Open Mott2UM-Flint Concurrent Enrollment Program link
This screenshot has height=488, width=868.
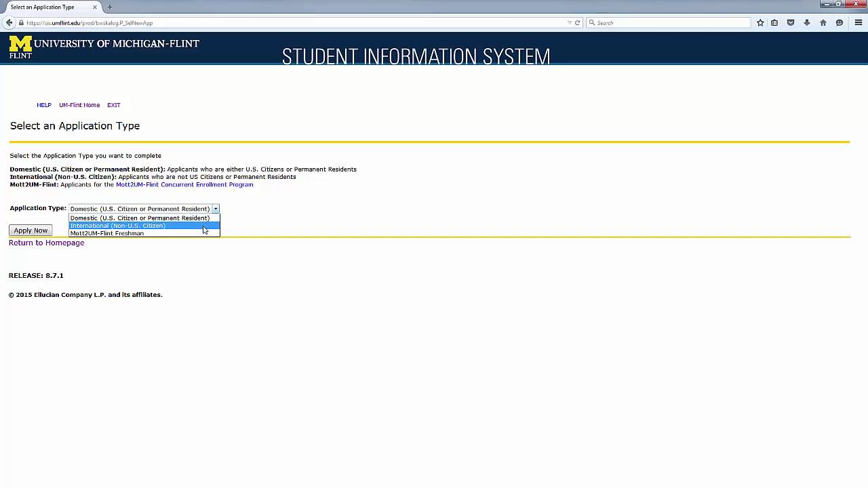(x=184, y=184)
